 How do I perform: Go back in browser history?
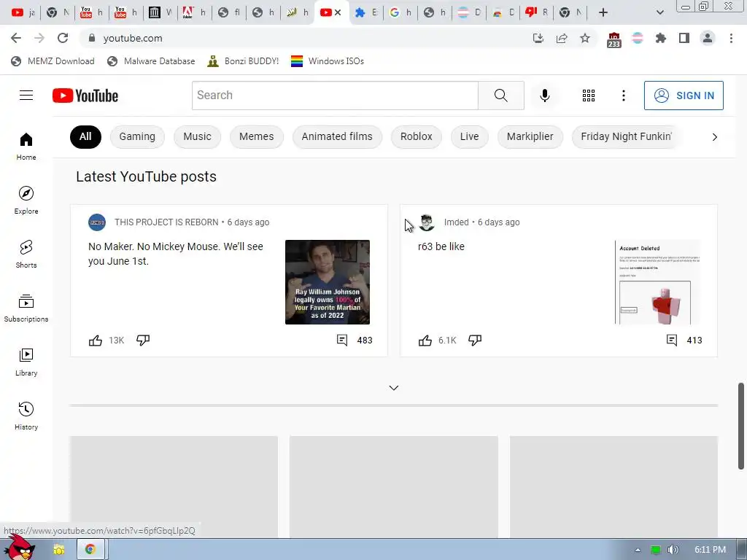pyautogui.click(x=16, y=38)
